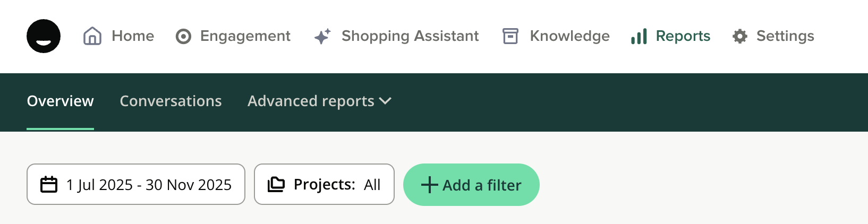
Task: Click the Home house icon
Action: point(92,36)
